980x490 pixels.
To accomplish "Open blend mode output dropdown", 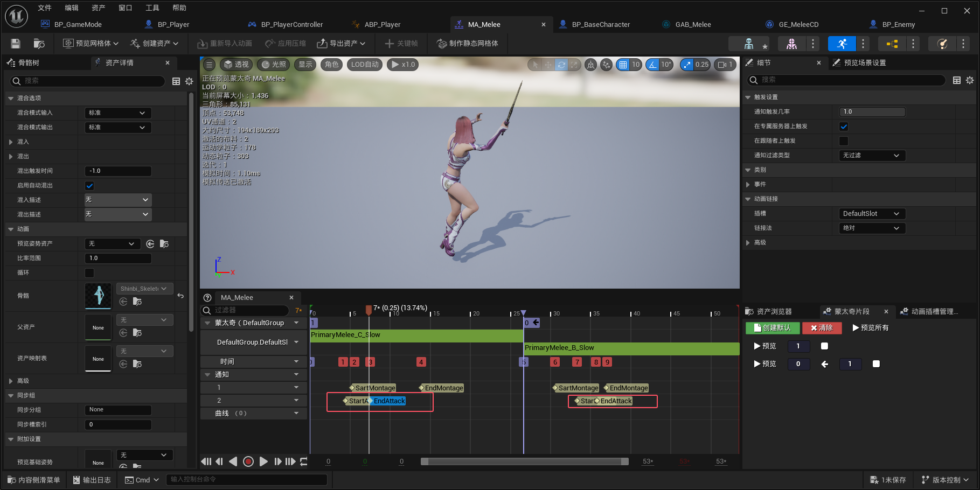I will (118, 128).
